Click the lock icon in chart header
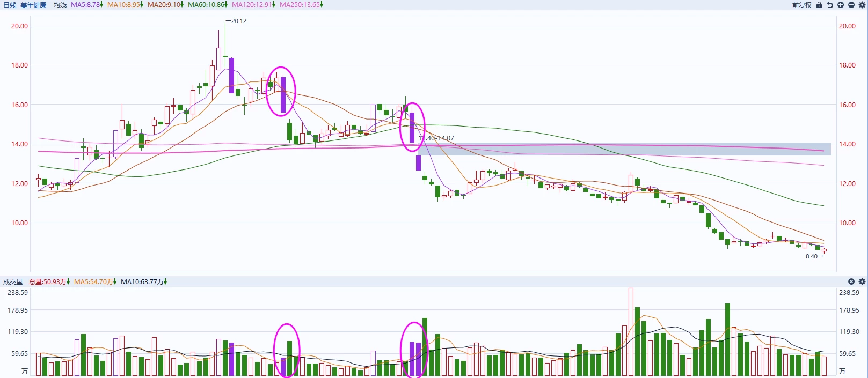Screen dimensions: 868x378 [x=819, y=5]
